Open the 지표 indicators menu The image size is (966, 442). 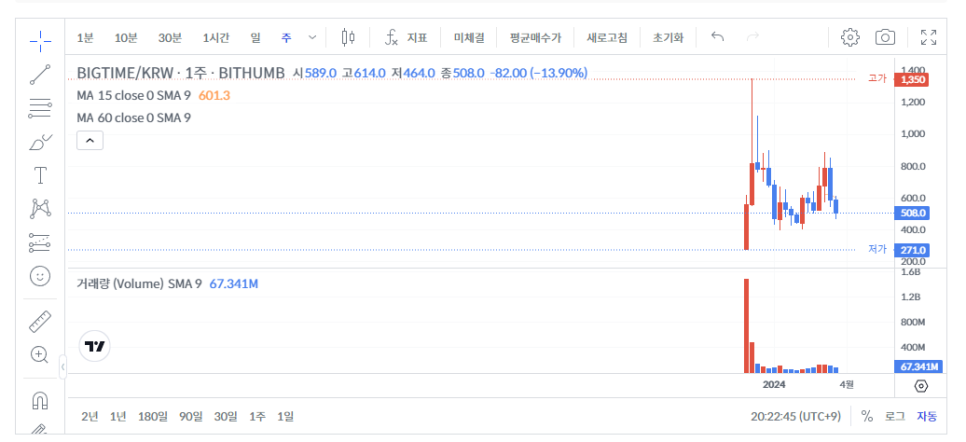point(405,38)
